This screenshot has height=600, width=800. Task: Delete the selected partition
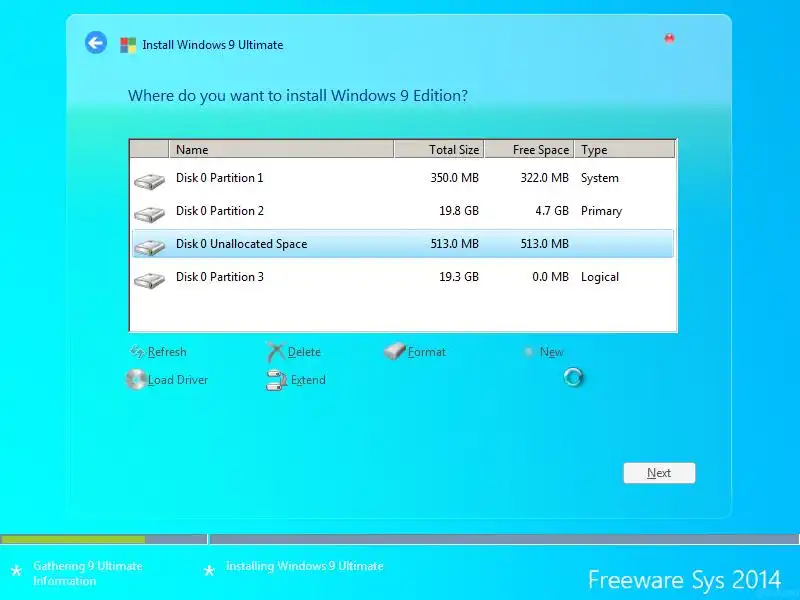(304, 352)
